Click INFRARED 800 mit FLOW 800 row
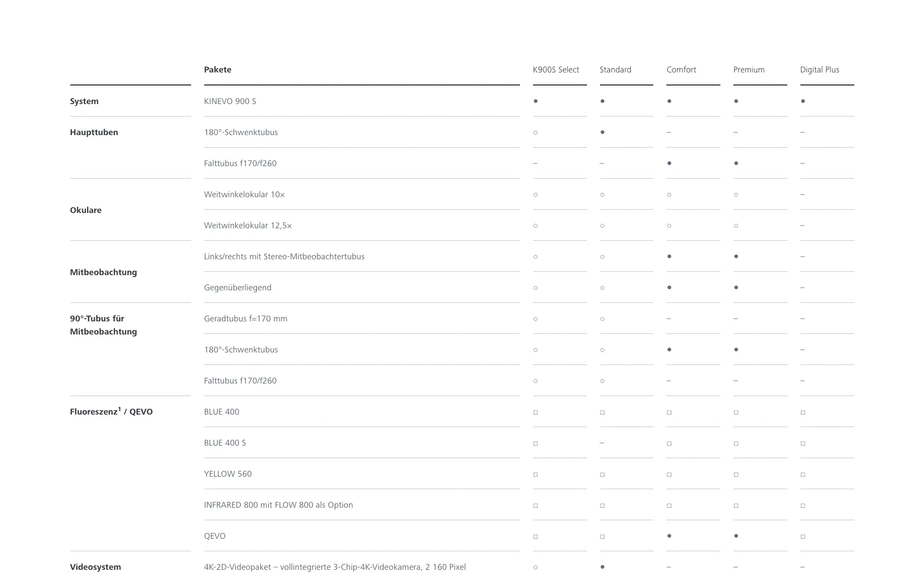Screen dimensions: 924x578 point(278,505)
